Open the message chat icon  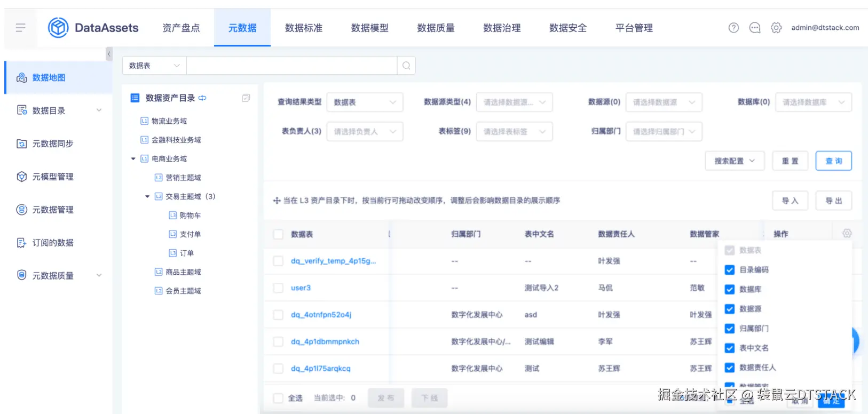pos(755,28)
